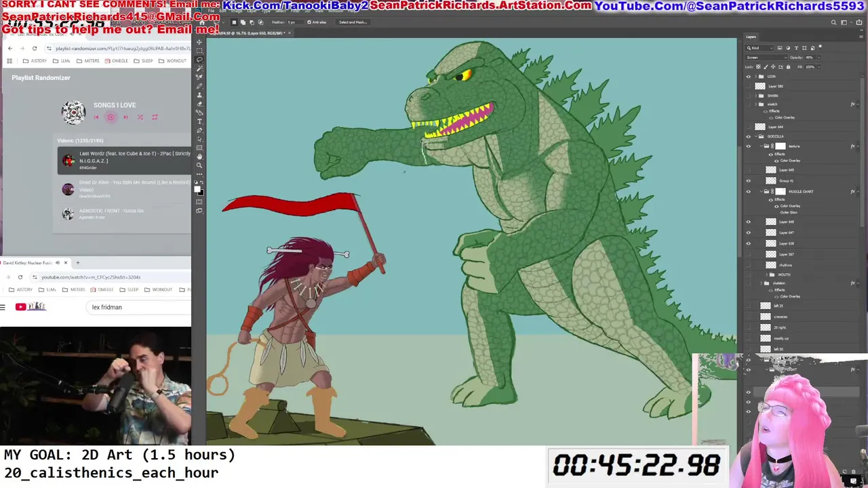Pause the playlist randomizer playback
Screen dimensions: 868x488
click(111, 117)
